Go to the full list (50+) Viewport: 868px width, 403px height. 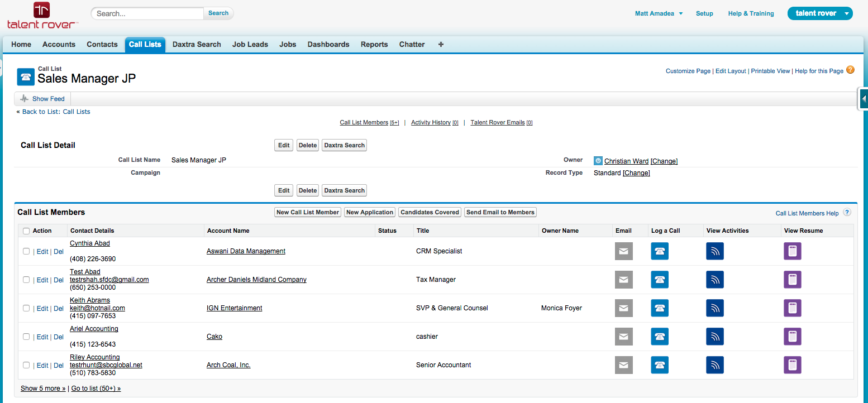pyautogui.click(x=96, y=388)
